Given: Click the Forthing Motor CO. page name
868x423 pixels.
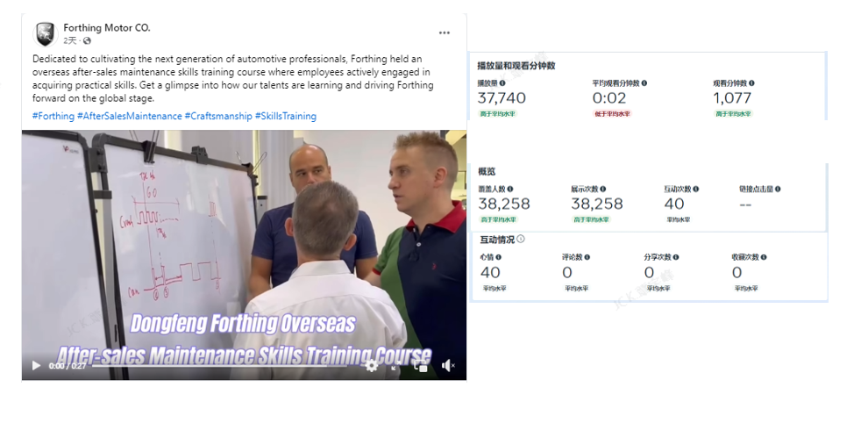Looking at the screenshot, I should tap(107, 28).
